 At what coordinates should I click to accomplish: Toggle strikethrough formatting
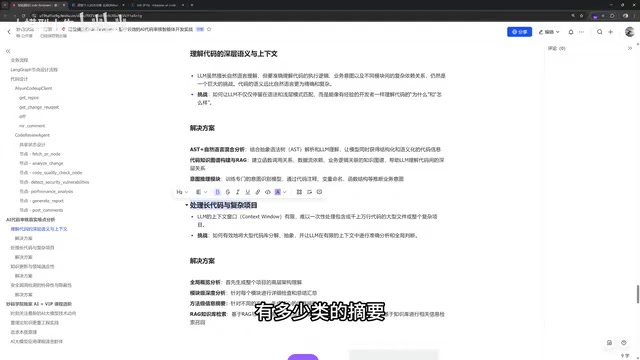(228, 192)
